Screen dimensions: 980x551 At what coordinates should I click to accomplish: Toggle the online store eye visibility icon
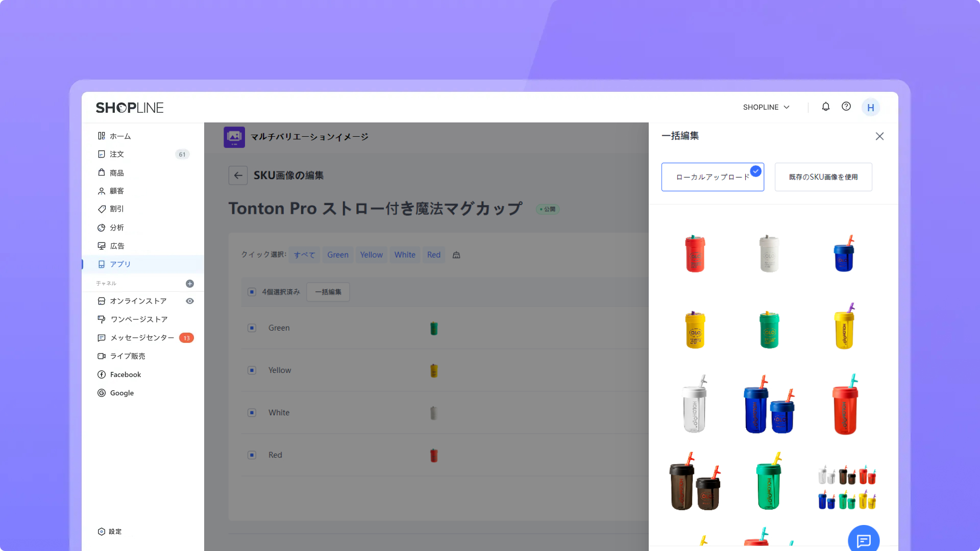(190, 301)
